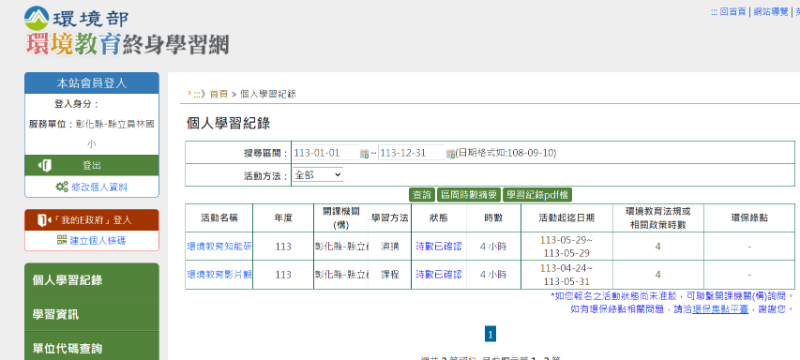The width and height of the screenshot is (800, 360).
Task: Click the 活動名稱 column header
Action: tap(219, 218)
